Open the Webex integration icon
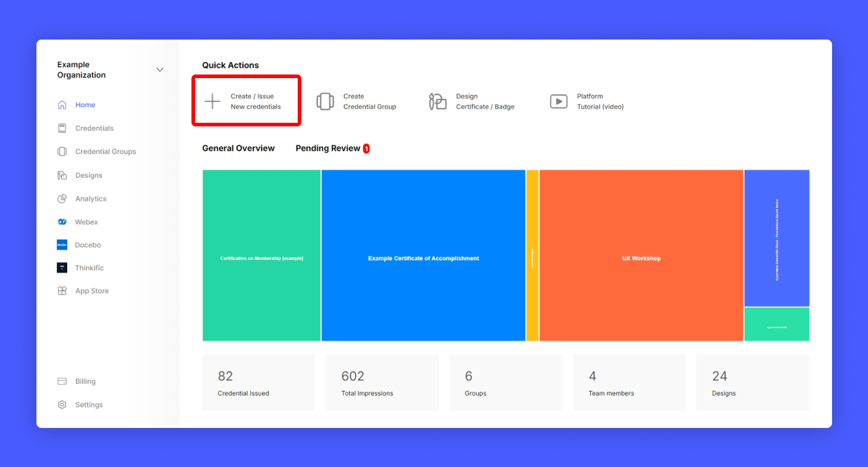868x467 pixels. 62,222
